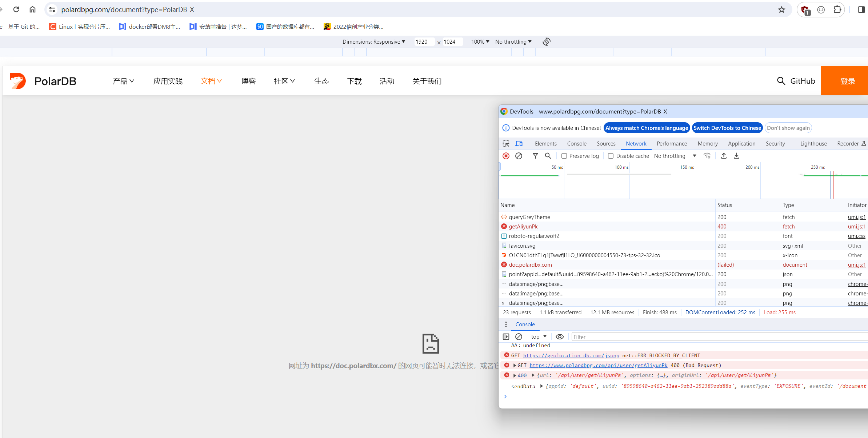Click the PolarDB logo
The image size is (868, 438).
(x=43, y=81)
